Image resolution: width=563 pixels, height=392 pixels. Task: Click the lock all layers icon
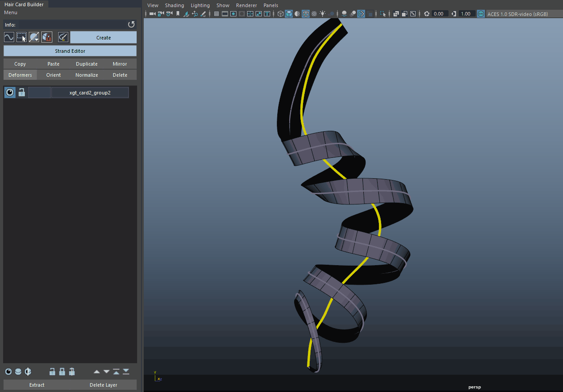pos(62,372)
